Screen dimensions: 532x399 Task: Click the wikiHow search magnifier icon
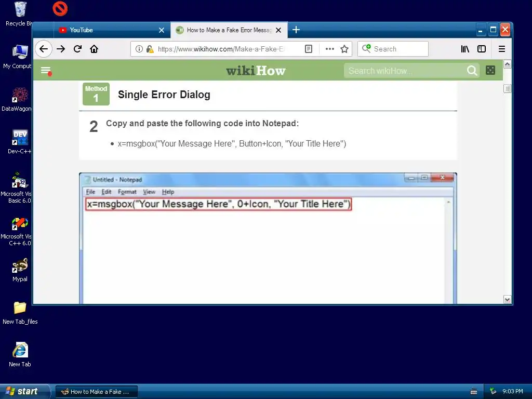tap(472, 71)
